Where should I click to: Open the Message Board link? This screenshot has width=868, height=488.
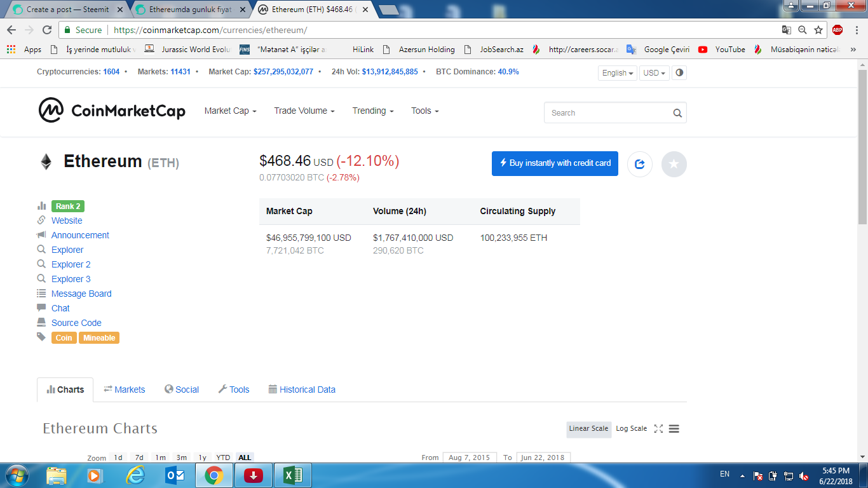tap(81, 294)
